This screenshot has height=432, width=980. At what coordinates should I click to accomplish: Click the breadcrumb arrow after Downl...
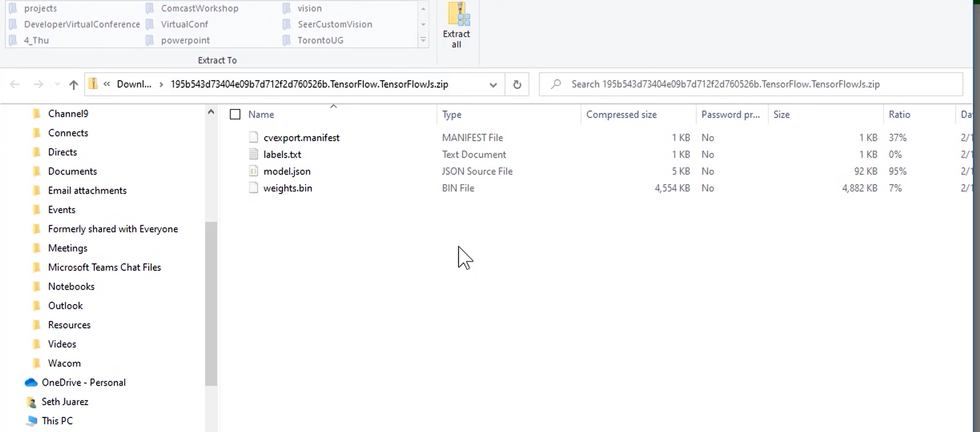(x=161, y=84)
